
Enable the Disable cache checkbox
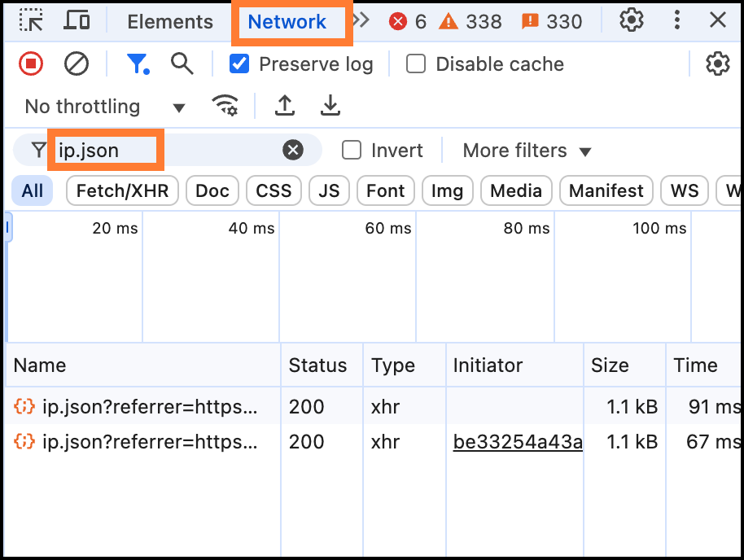pyautogui.click(x=416, y=63)
